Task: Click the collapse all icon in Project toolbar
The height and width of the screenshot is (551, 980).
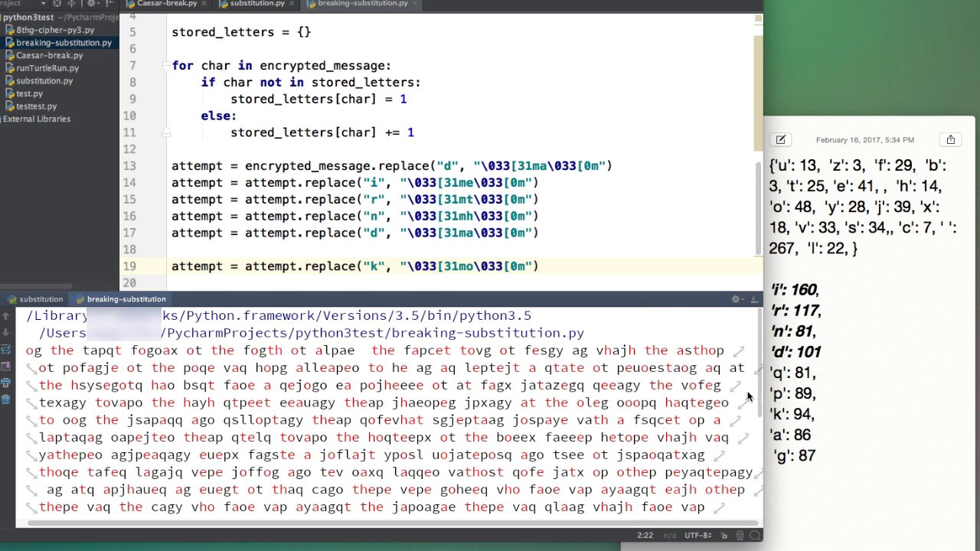Action: 72,4
